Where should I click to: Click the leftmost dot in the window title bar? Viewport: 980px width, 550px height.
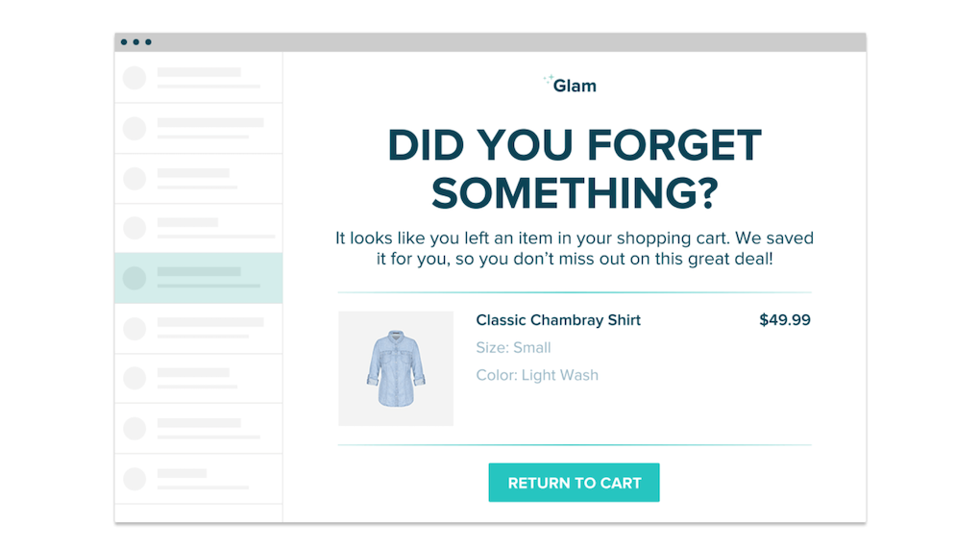[x=124, y=42]
